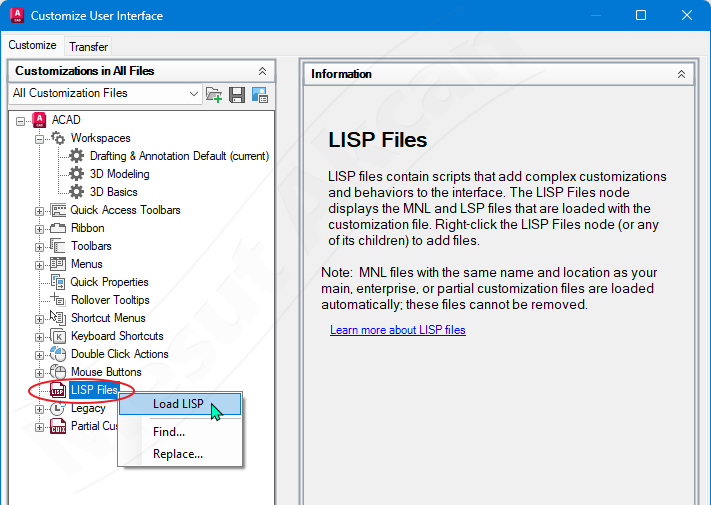Click the Shortcut Menus icon
Screen dimensions: 711x505
(58, 318)
